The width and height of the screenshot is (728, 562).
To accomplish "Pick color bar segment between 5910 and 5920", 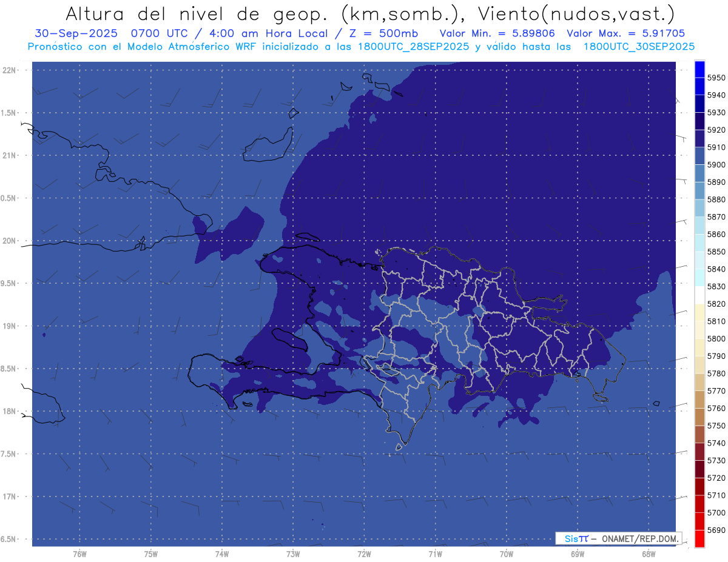I will tap(699, 139).
